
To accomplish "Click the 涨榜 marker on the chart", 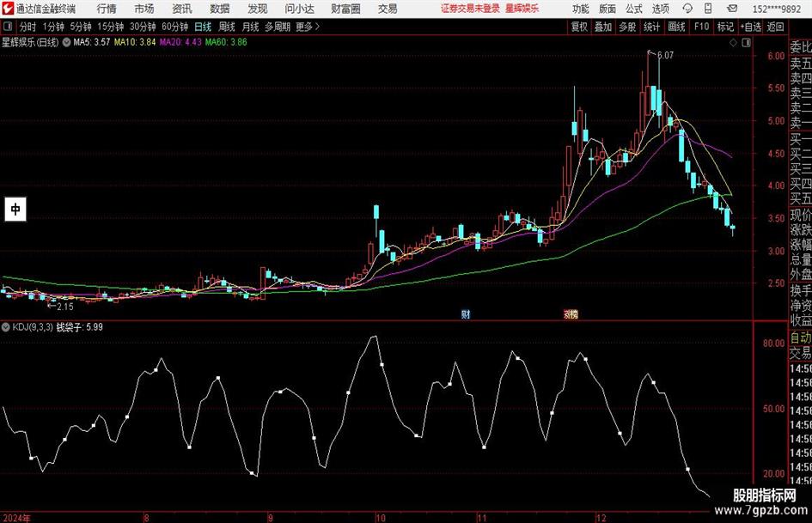I will [x=571, y=313].
